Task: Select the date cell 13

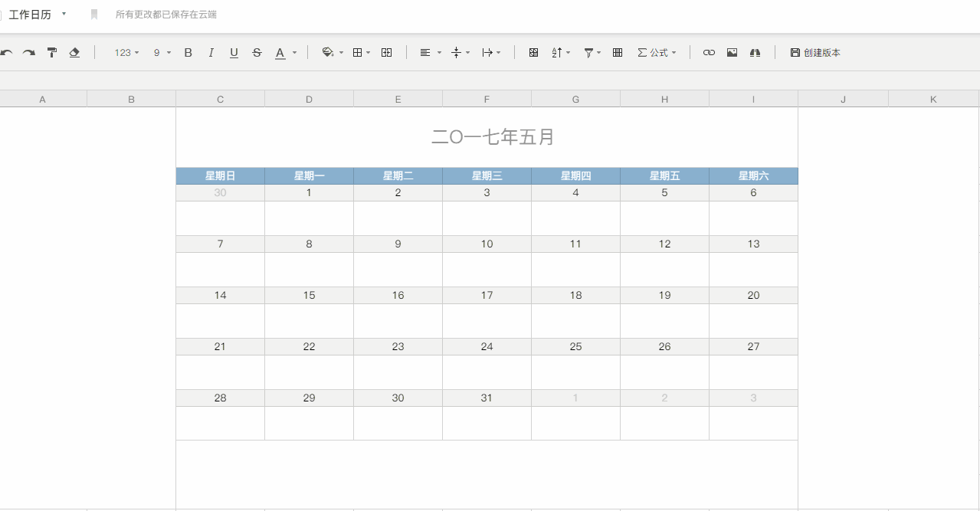Action: [x=753, y=244]
